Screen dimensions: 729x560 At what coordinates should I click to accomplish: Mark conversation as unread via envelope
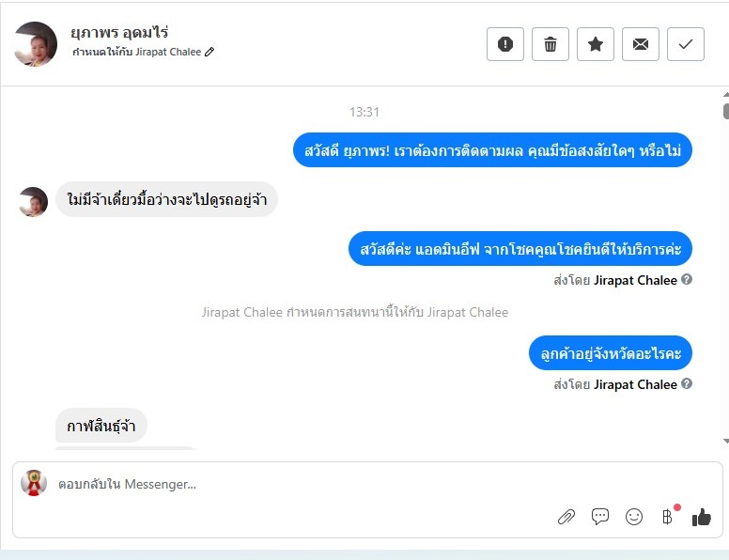pyautogui.click(x=641, y=44)
